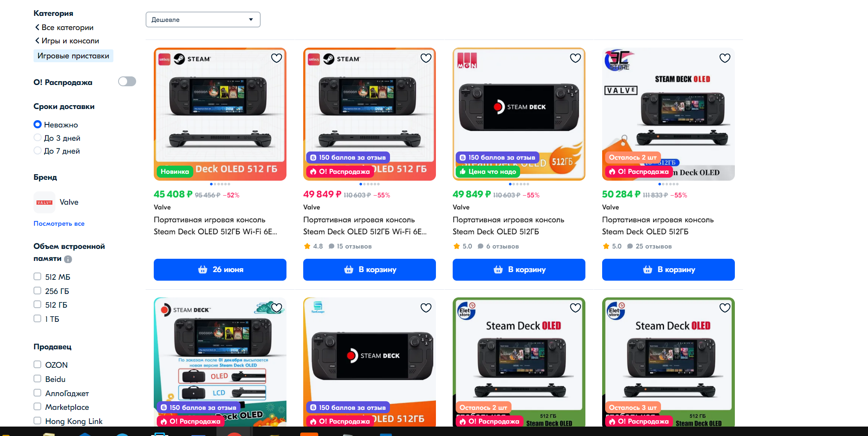Toggle the О! Распродажа switch
The height and width of the screenshot is (436, 868).
(127, 82)
